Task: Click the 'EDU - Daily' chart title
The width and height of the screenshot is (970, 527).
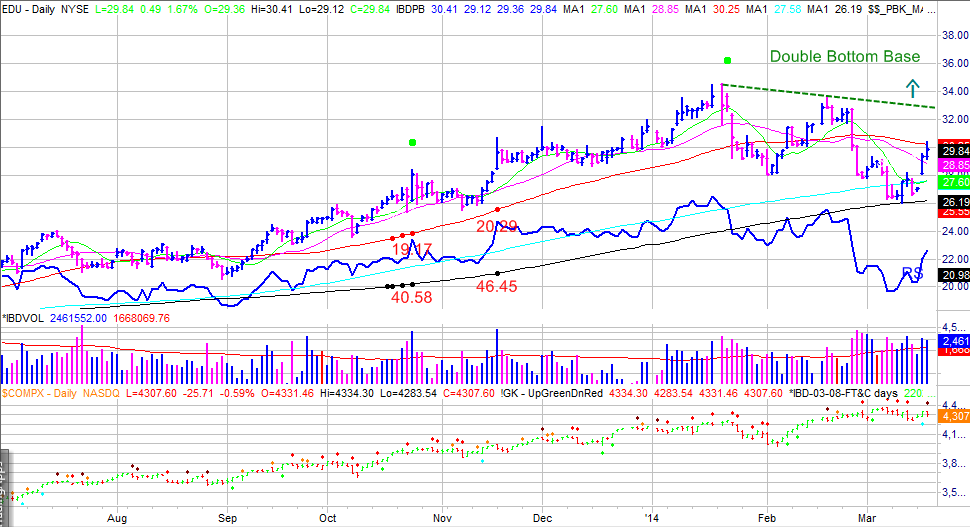Action: point(28,9)
